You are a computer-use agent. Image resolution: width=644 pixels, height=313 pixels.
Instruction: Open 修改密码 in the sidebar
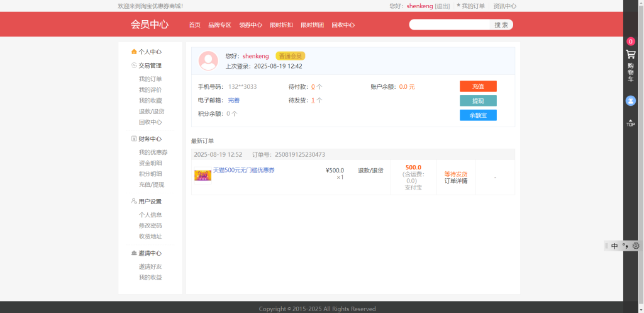150,225
